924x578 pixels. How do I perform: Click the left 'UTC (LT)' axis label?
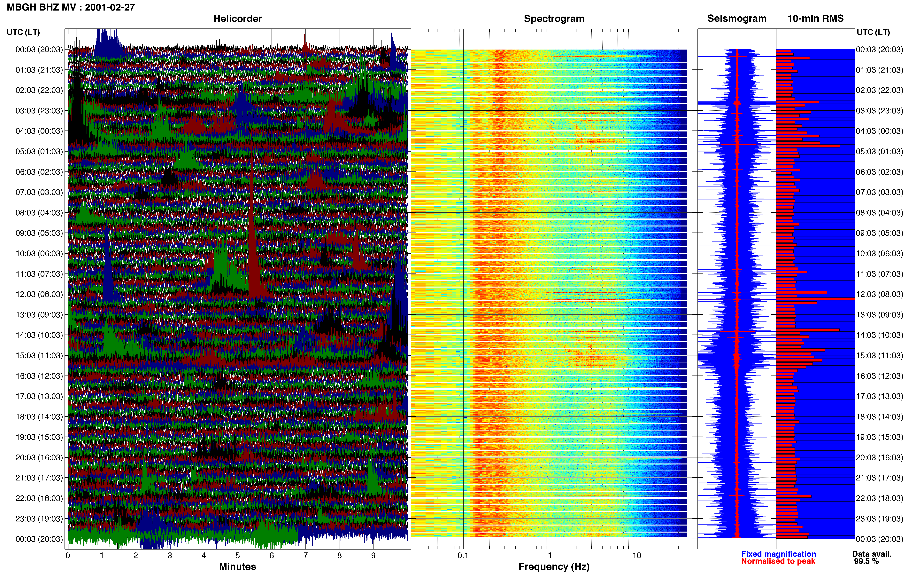click(23, 32)
